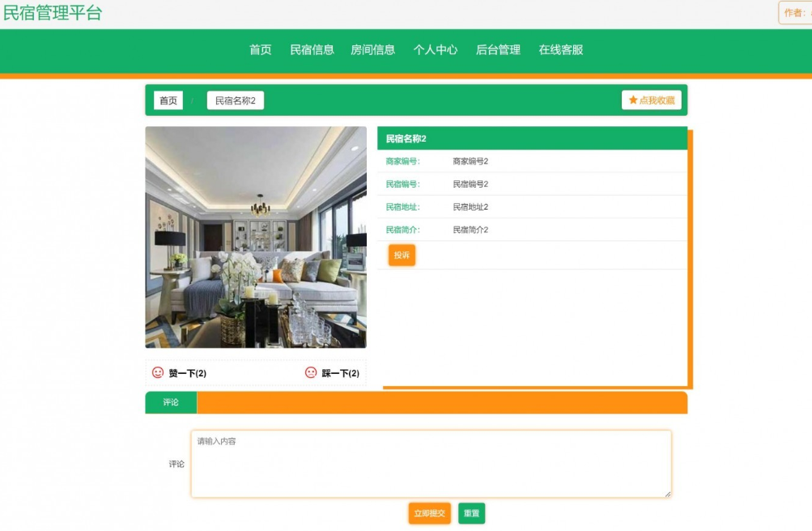Click the 首页 breadcrumb link

click(x=168, y=100)
